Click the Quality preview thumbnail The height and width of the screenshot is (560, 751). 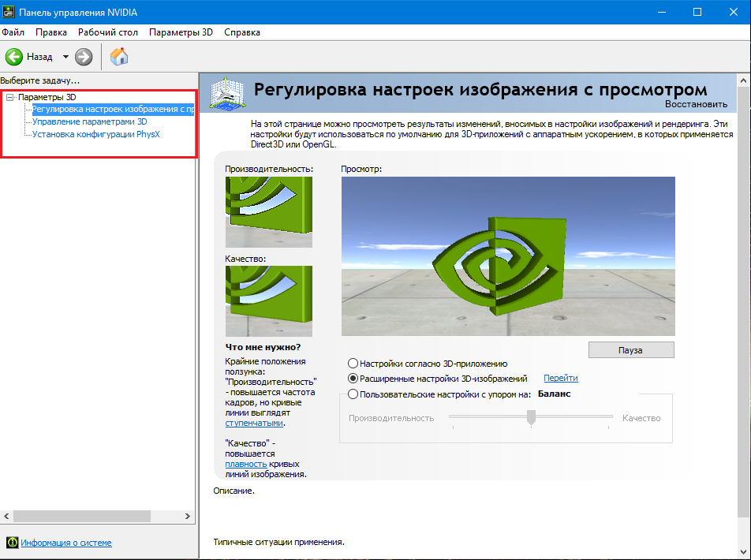coord(268,301)
